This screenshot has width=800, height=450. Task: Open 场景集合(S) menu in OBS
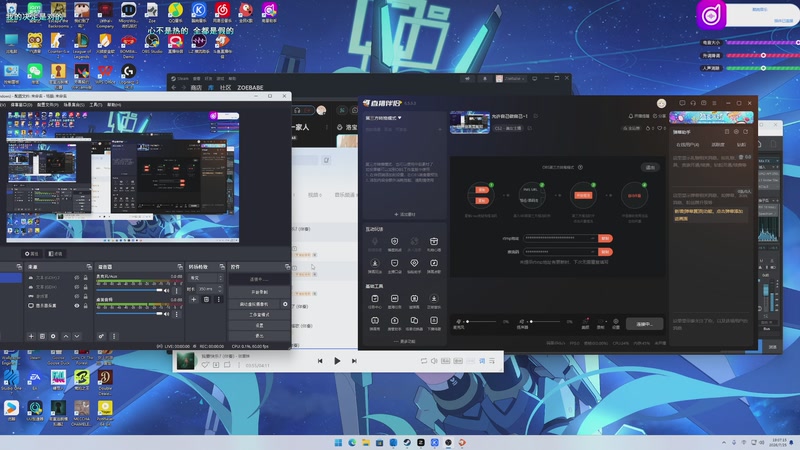[74, 105]
